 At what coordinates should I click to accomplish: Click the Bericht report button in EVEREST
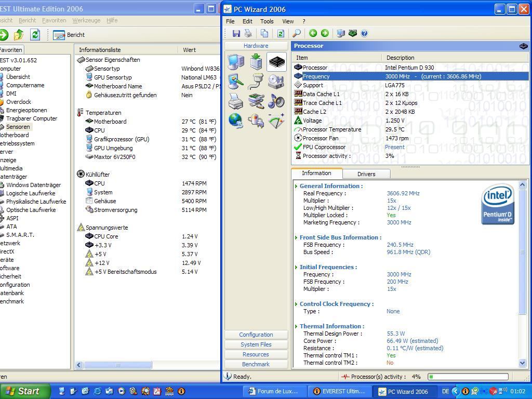pos(69,35)
